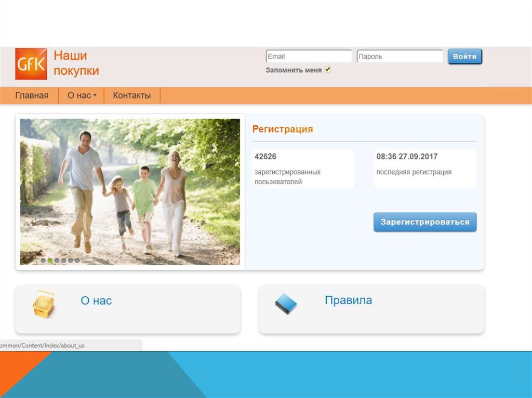The width and height of the screenshot is (532, 398).
Task: Click the orange GfK logo
Action: coord(31,64)
